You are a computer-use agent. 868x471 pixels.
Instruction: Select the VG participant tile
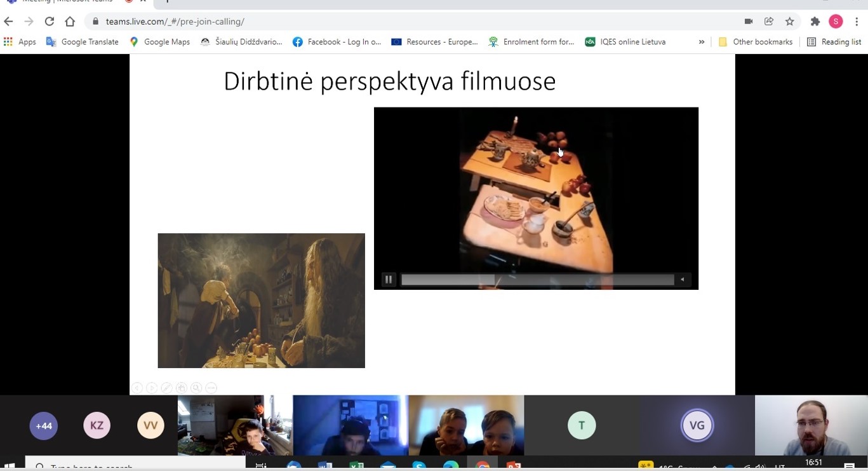[697, 426]
